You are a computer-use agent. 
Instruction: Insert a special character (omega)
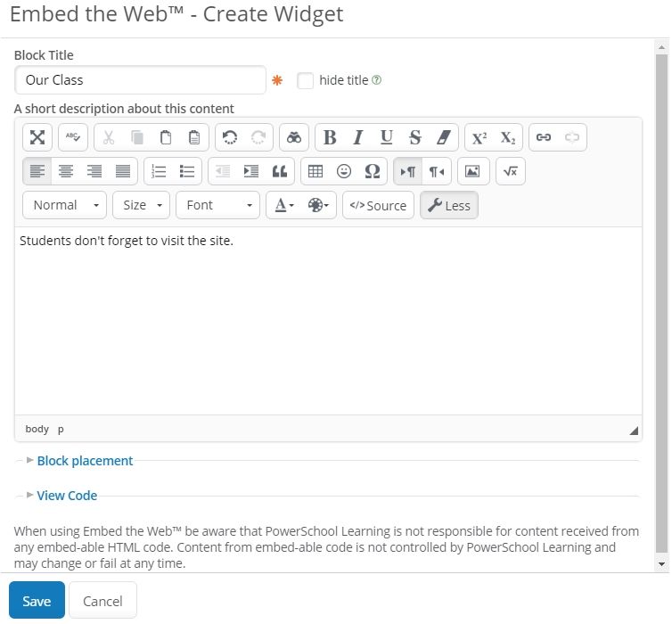tap(373, 171)
